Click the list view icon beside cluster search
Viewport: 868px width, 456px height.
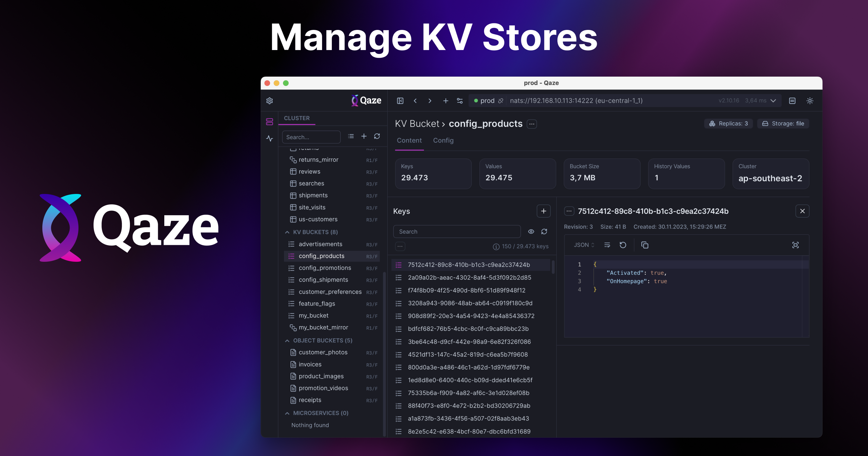(351, 136)
